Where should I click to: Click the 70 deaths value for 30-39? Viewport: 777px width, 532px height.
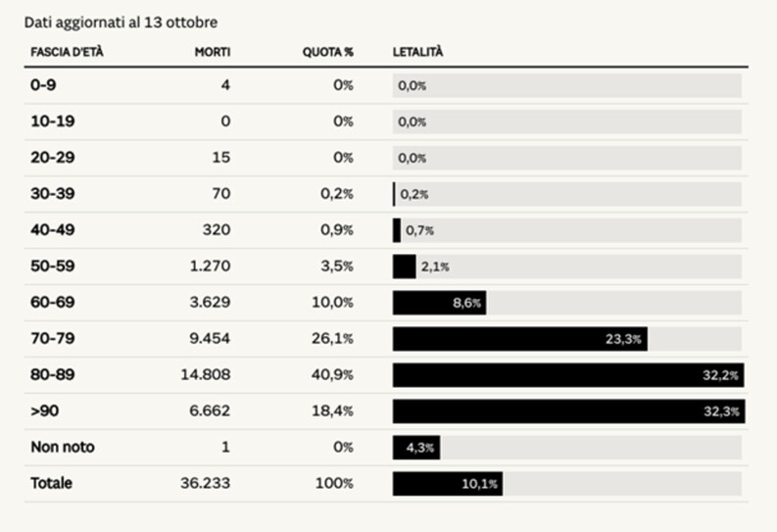(x=219, y=194)
